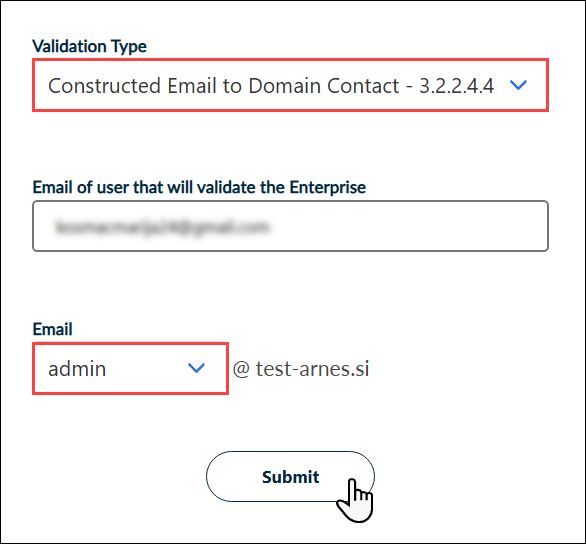Click the '@' symbol before test-arnes.si

coord(241,369)
